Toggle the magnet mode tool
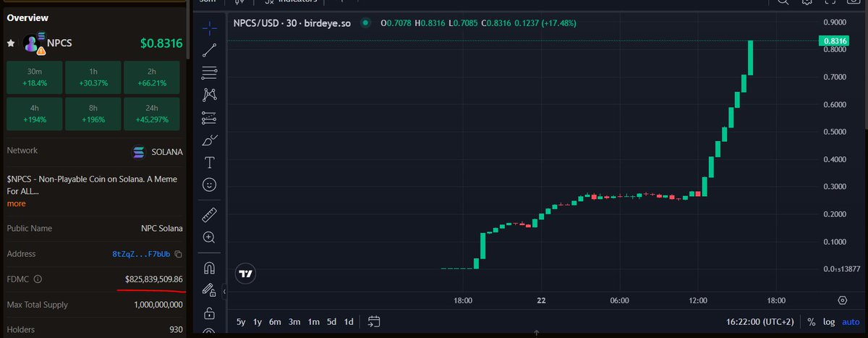The height and width of the screenshot is (338, 868). pyautogui.click(x=209, y=267)
